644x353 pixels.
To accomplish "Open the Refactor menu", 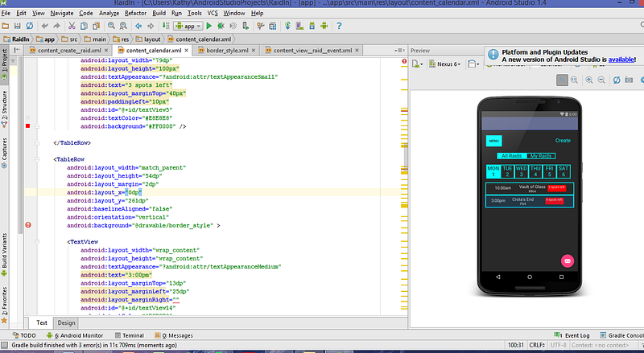I will click(135, 13).
